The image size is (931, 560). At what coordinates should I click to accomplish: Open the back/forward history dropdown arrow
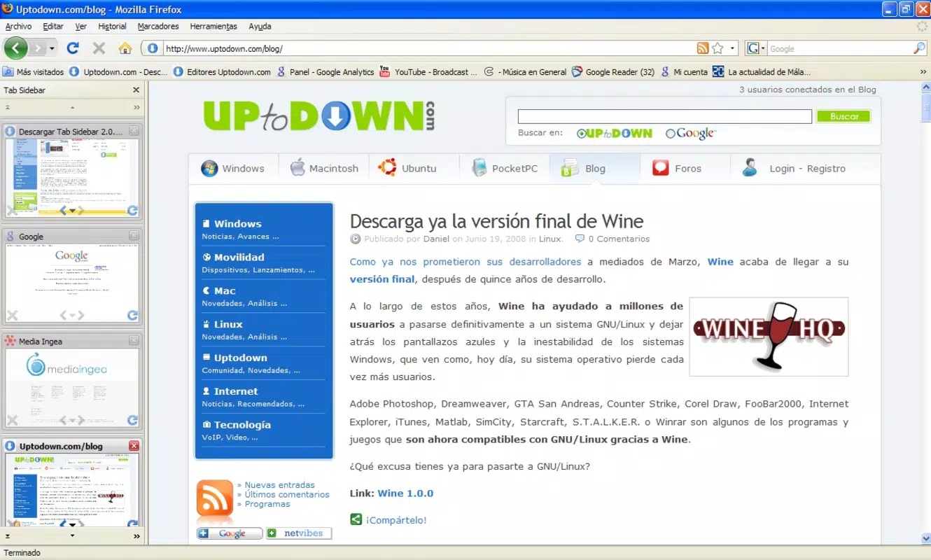[x=52, y=48]
